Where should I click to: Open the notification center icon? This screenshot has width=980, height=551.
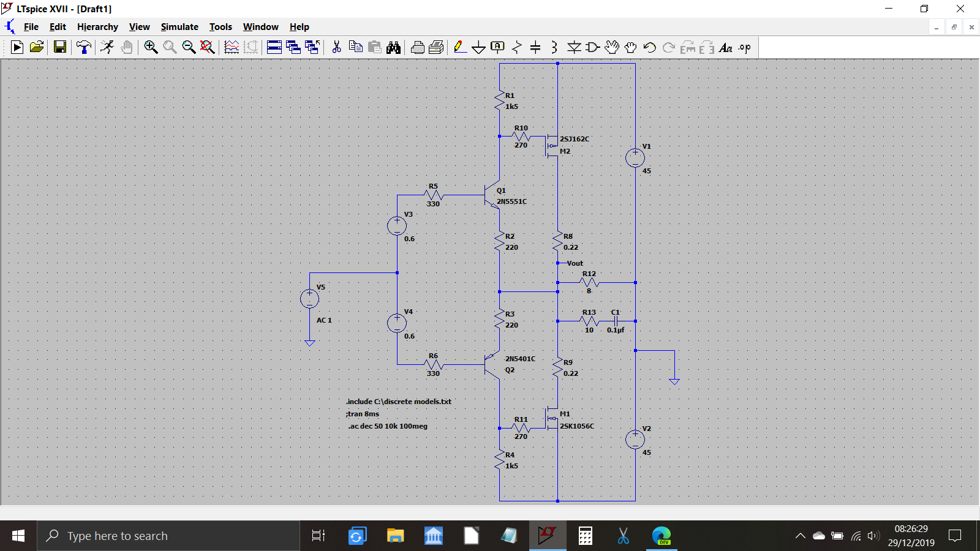coord(954,536)
